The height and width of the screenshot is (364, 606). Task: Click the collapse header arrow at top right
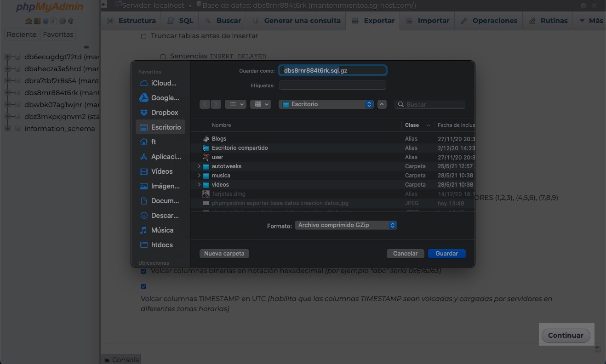pos(595,6)
